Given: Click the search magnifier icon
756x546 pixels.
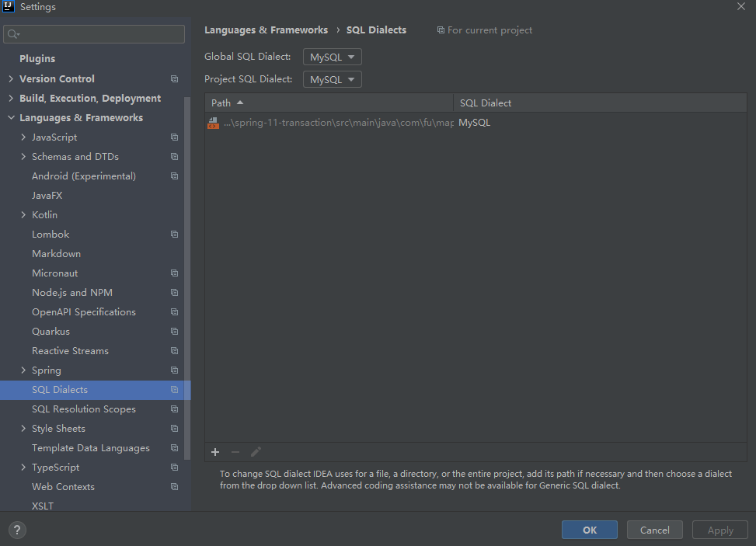Looking at the screenshot, I should (x=13, y=34).
